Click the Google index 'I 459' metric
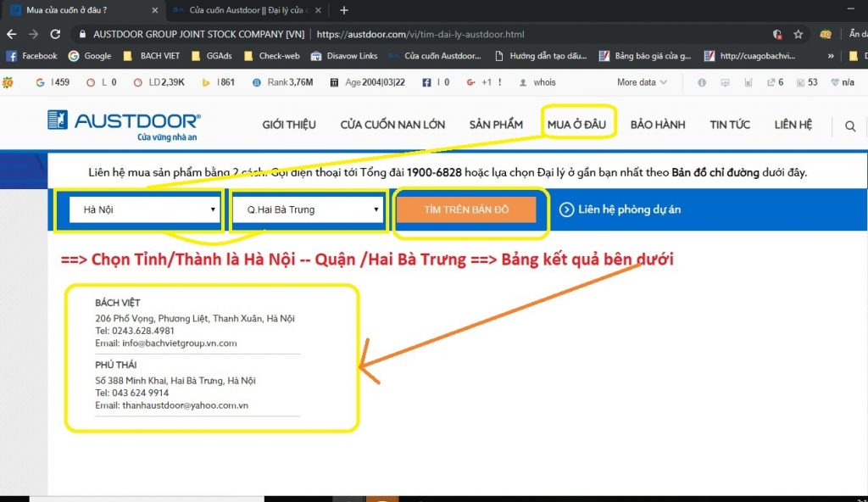The width and height of the screenshot is (868, 502). tap(53, 82)
